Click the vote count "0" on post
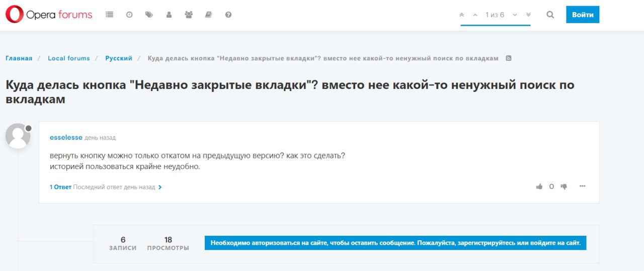This screenshot has height=271, width=644. (551, 187)
